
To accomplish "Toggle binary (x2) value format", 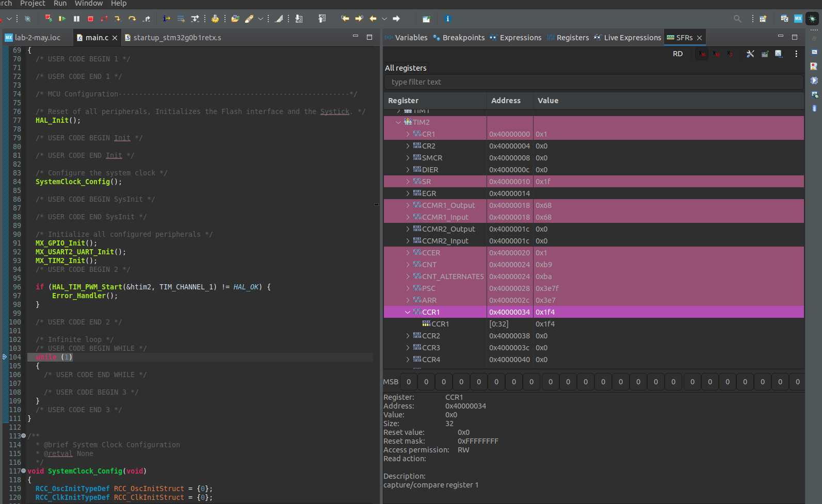I will [730, 54].
